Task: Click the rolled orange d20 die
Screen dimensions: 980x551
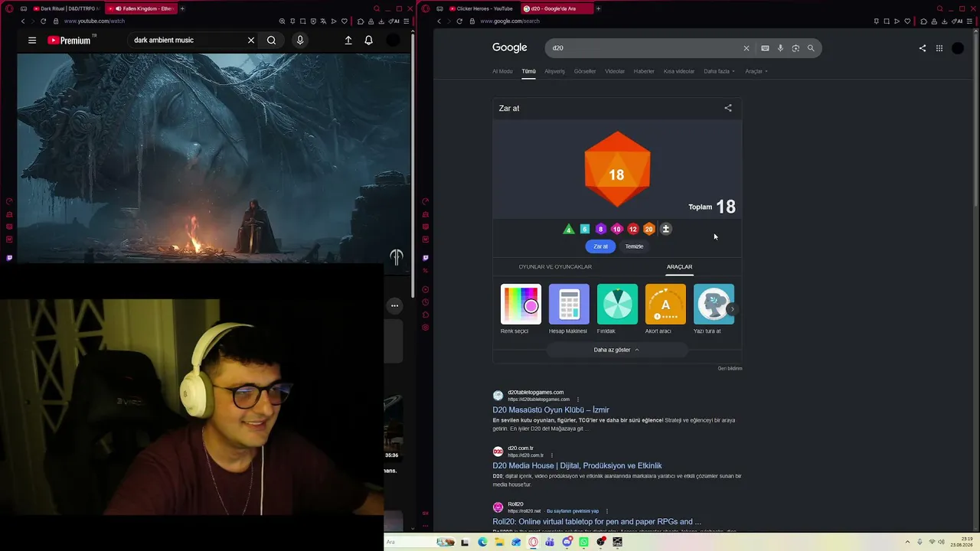Action: click(617, 170)
